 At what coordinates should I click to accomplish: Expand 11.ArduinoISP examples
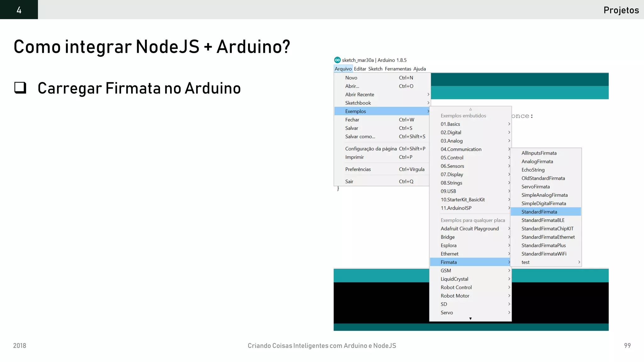470,208
